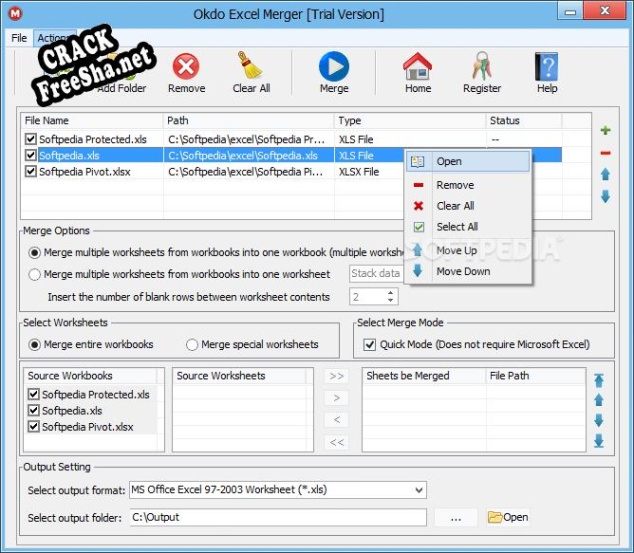634x553 pixels.
Task: Click the green plus add-file icon
Action: 605,131
